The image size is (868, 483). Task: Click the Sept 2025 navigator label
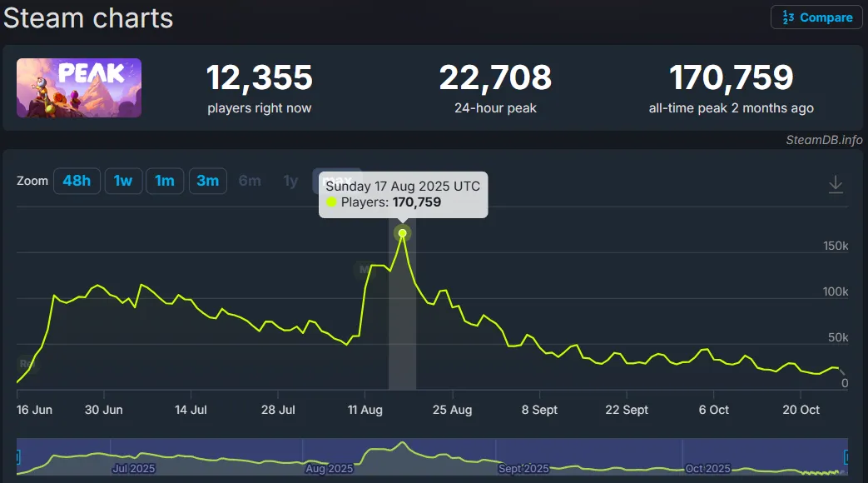tap(523, 469)
